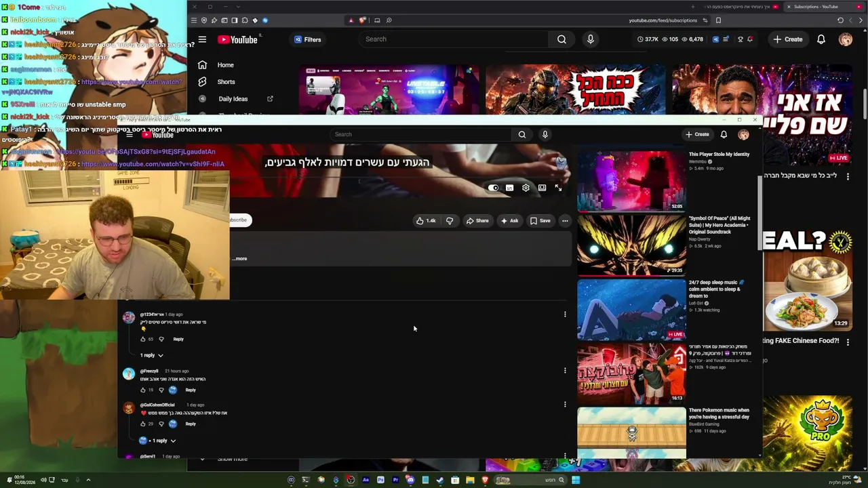
Task: Open the options menu for the 65-like comment
Action: [565, 314]
